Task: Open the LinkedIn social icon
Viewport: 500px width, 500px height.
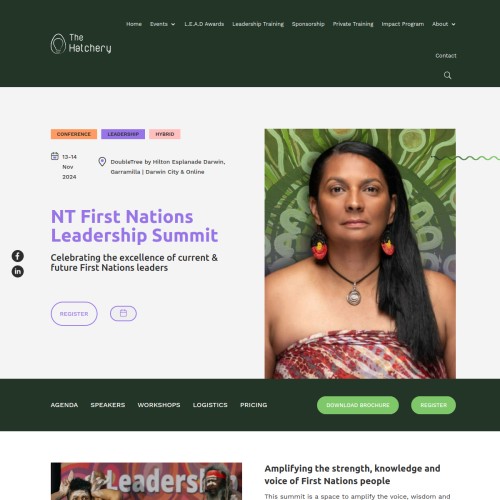Action: 18,271
